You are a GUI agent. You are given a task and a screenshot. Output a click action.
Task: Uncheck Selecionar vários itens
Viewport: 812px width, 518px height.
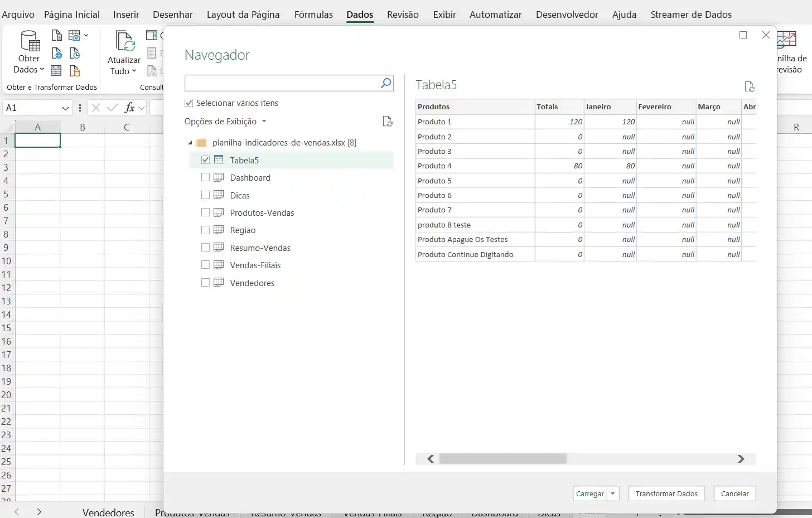[x=189, y=103]
